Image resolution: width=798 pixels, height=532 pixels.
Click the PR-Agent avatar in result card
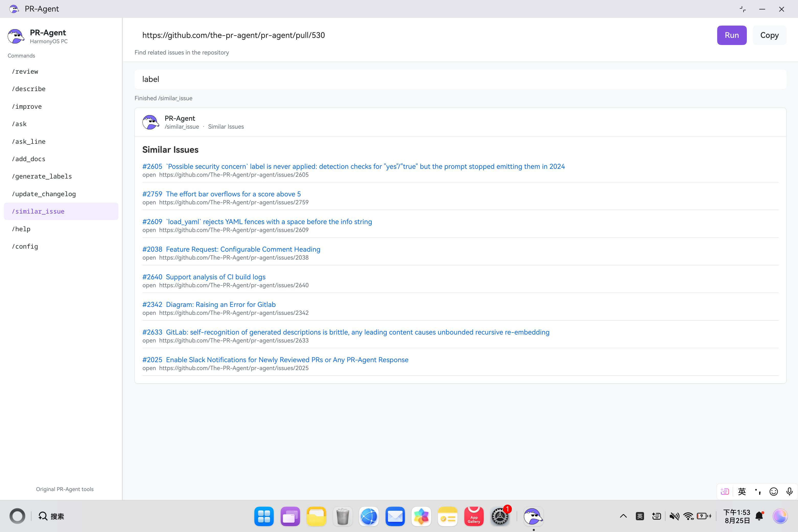click(151, 122)
